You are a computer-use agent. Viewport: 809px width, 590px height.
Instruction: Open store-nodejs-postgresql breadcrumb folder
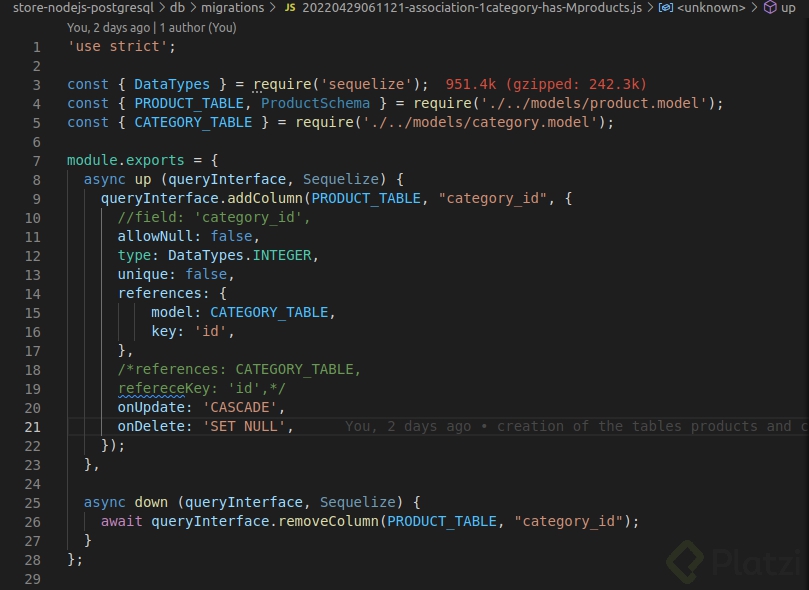83,8
